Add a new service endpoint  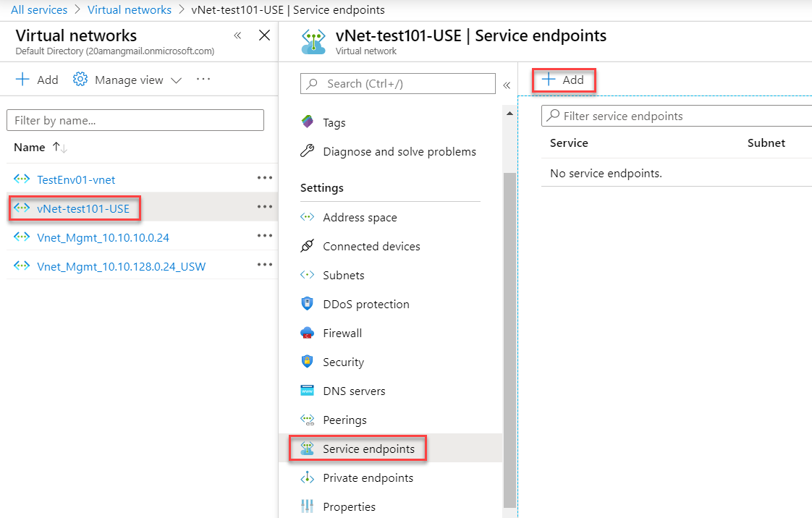point(564,80)
